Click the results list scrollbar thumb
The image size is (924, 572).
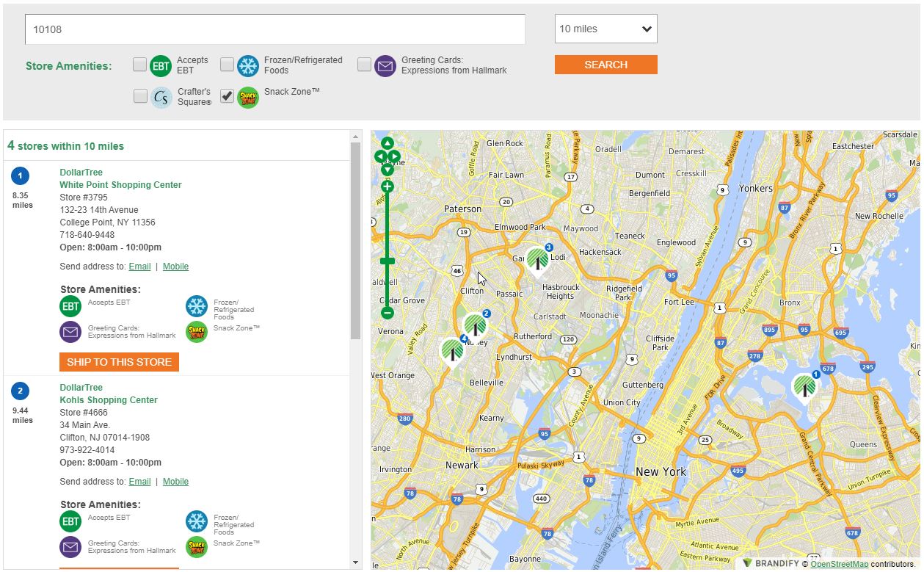356,241
